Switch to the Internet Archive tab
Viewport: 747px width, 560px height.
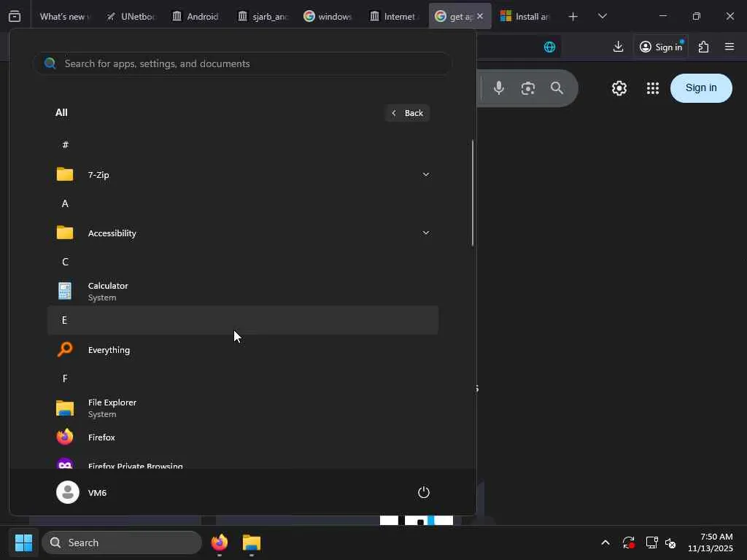[394, 16]
